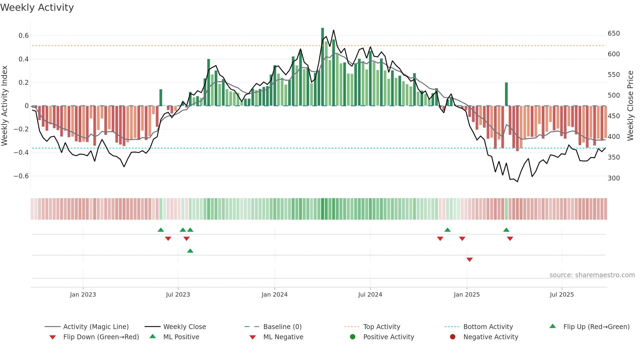Click the Weekly Activity Index axis title
The height and width of the screenshot is (362, 644).
[x=4, y=106]
